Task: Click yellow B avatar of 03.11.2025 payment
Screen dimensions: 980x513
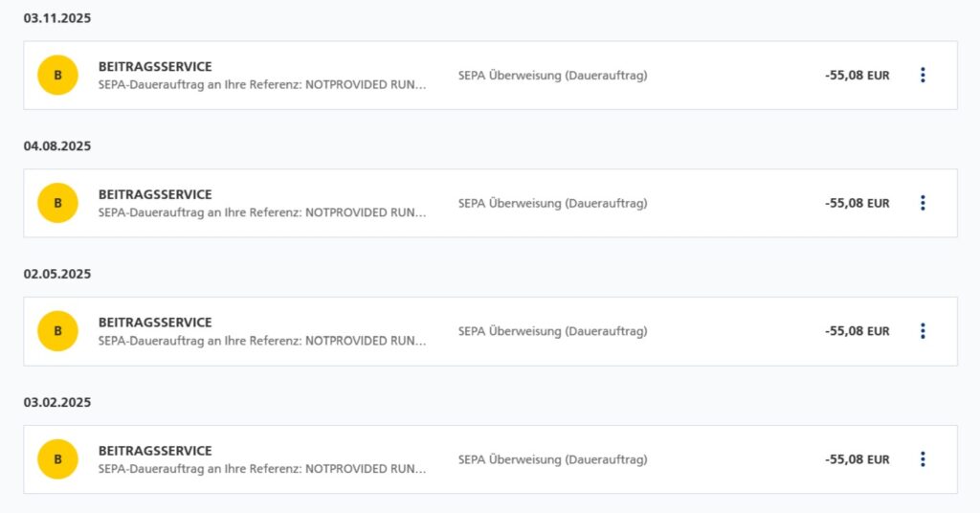Action: pos(57,75)
